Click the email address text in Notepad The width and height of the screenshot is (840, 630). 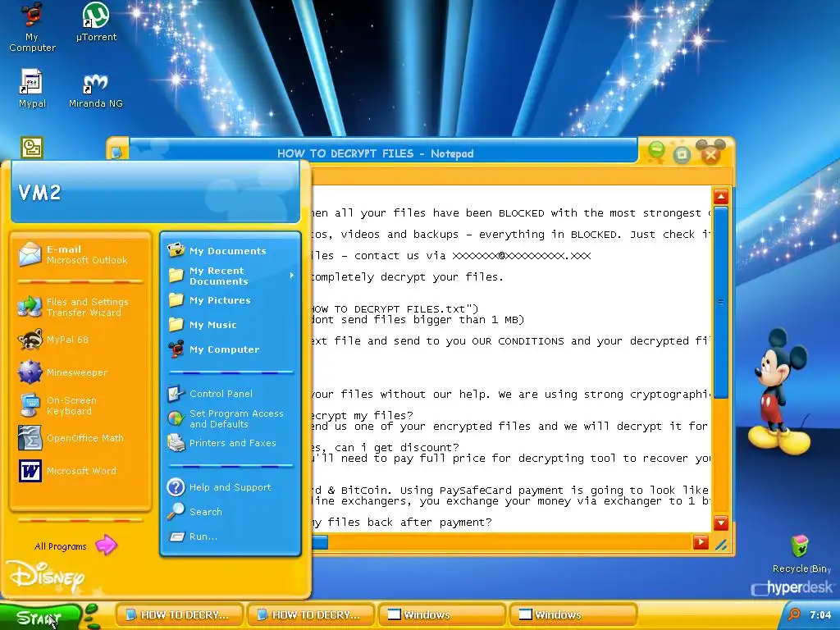coord(521,256)
